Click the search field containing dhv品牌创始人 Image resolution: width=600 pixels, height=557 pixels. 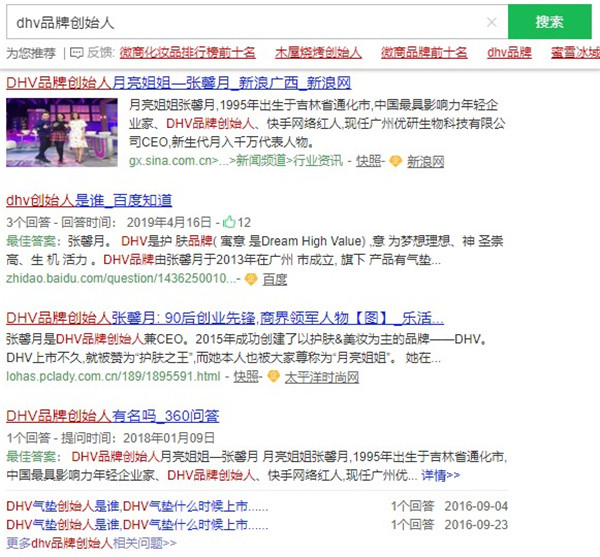coord(240,22)
